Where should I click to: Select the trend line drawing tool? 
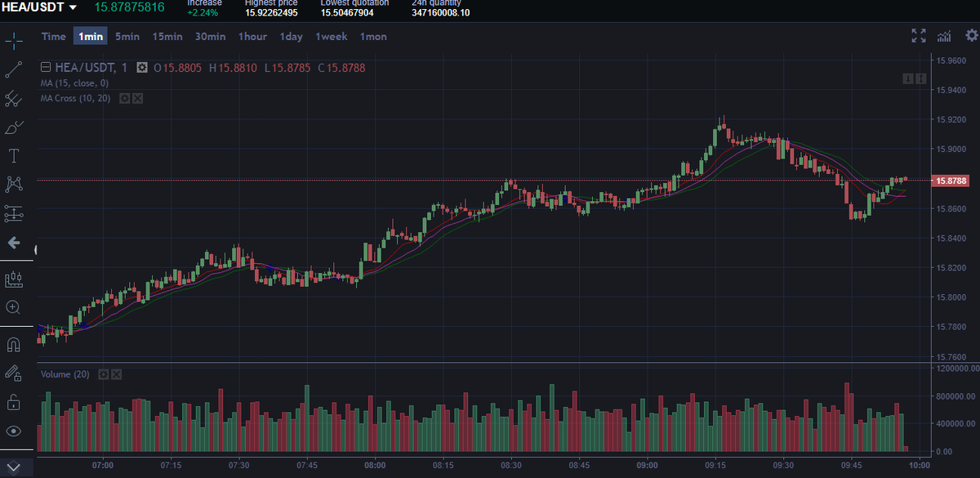pos(13,70)
